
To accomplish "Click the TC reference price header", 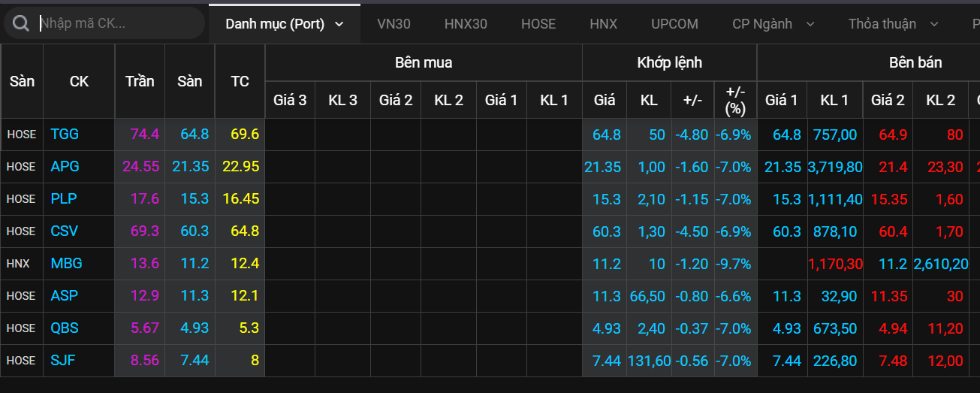I will click(240, 81).
